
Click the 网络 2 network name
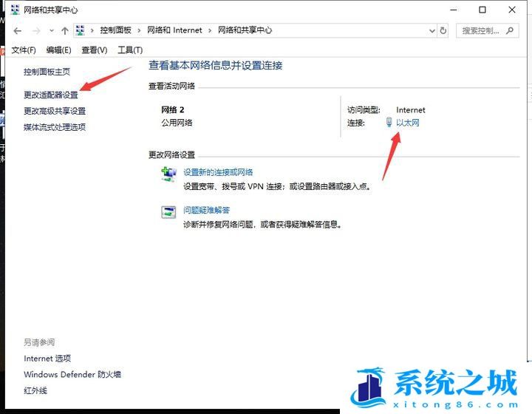click(173, 109)
